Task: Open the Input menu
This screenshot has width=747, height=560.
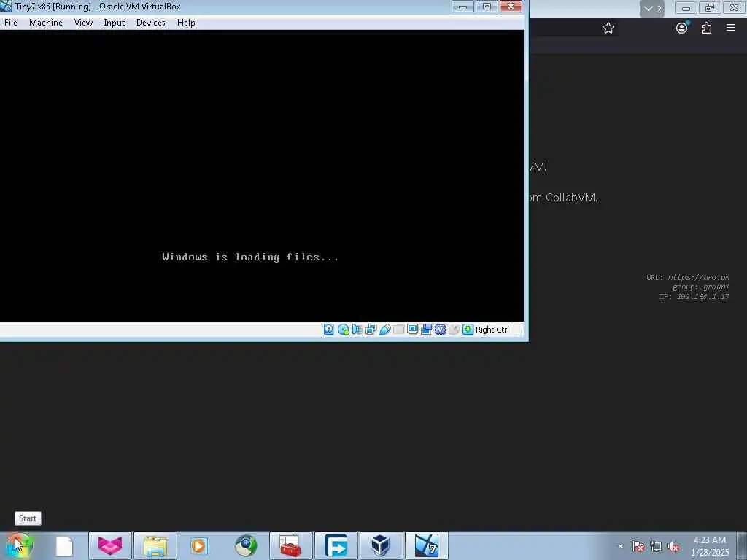Action: (x=115, y=23)
